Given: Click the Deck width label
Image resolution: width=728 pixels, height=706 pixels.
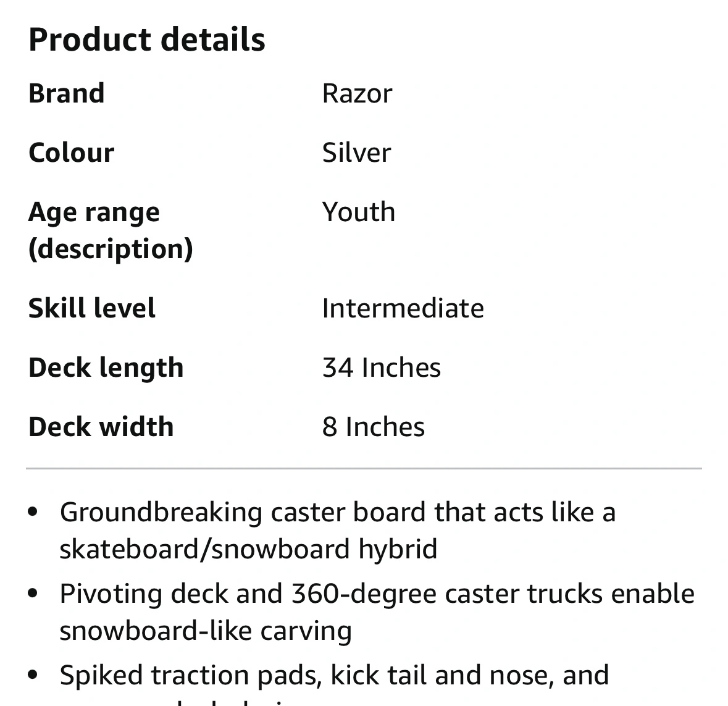Looking at the screenshot, I should click(x=101, y=426).
